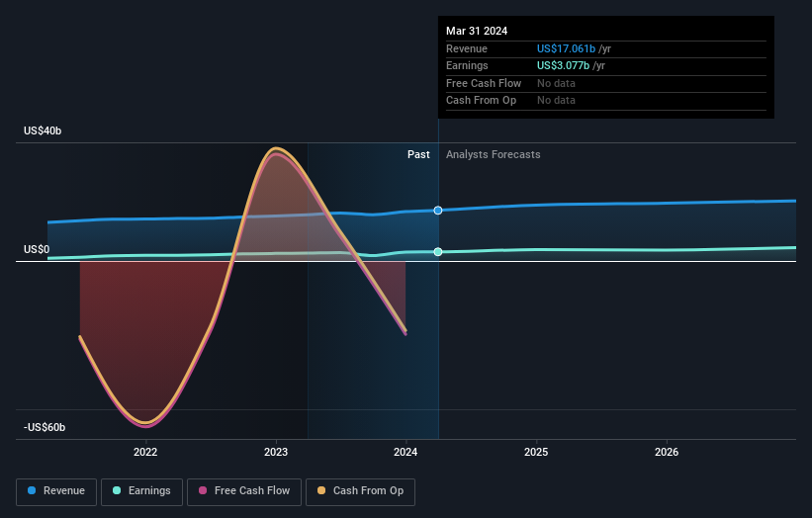Click the Past label in the chart
This screenshot has width=812, height=518.
418,154
